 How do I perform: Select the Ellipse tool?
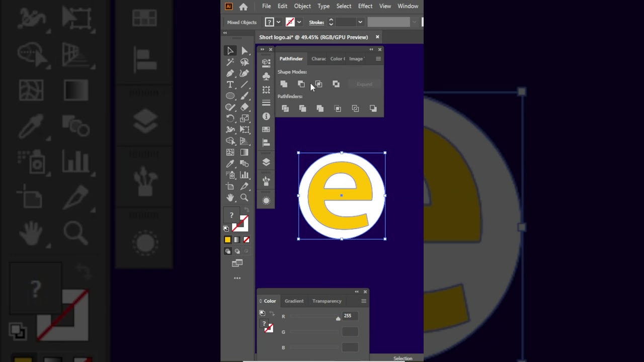230,96
